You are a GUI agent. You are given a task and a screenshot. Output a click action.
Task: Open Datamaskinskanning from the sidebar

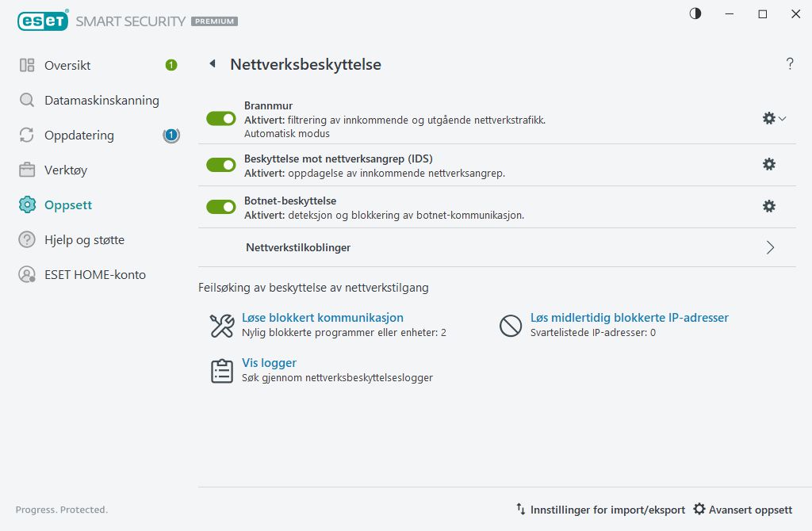point(27,101)
